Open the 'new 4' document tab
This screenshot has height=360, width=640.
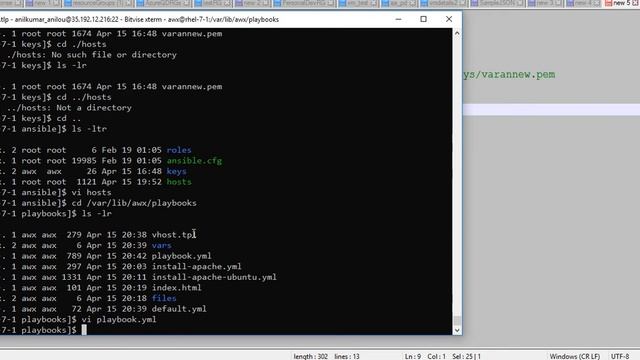click(x=583, y=3)
